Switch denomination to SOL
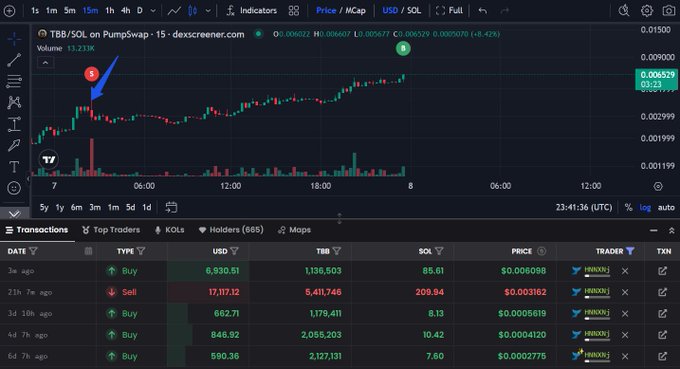 [414, 10]
